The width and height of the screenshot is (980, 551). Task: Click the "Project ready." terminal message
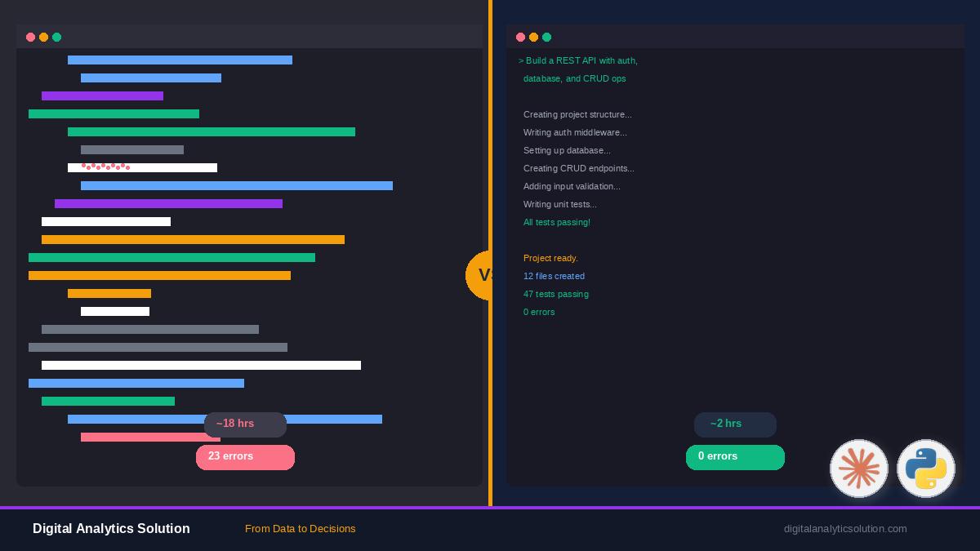click(x=550, y=258)
